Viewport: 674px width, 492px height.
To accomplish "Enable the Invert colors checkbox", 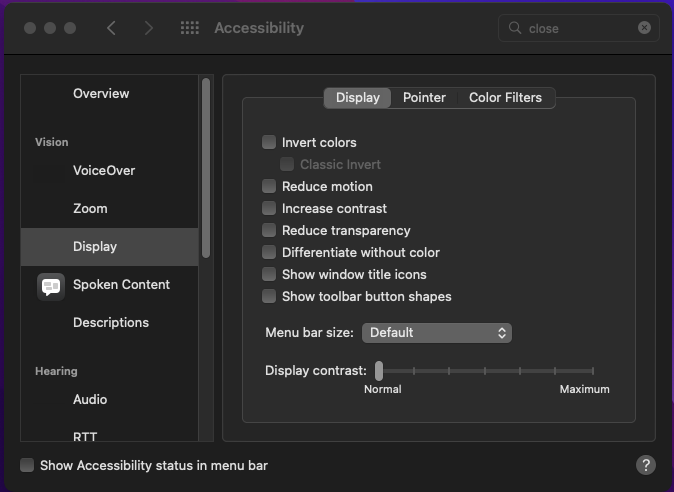I will [x=269, y=143].
